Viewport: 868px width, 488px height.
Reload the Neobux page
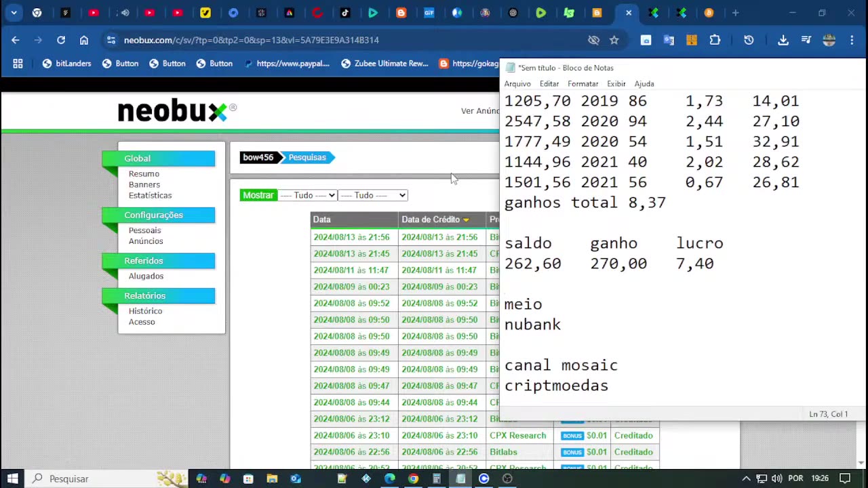(61, 40)
